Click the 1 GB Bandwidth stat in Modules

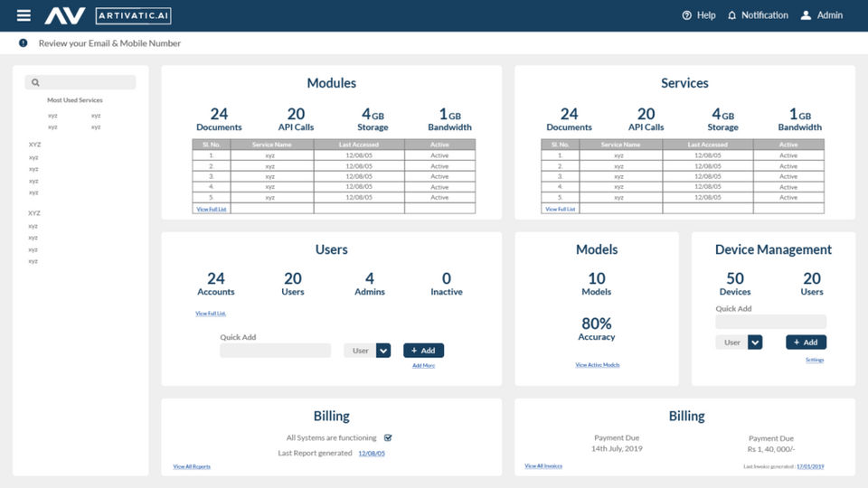pos(449,119)
